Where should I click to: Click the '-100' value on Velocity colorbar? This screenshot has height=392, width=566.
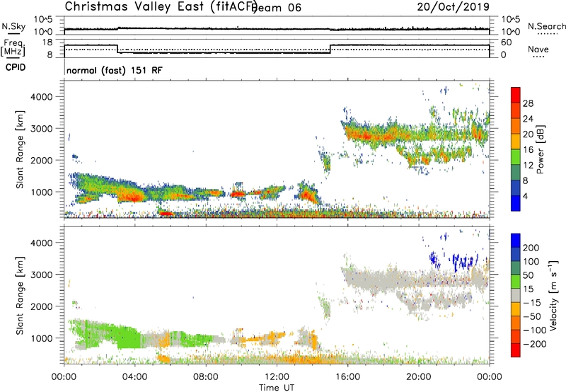534,330
